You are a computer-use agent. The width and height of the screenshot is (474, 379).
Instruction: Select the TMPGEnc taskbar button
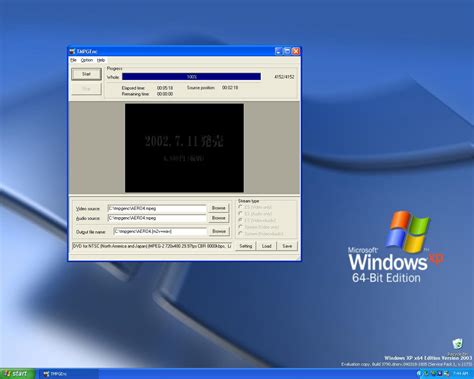point(69,374)
